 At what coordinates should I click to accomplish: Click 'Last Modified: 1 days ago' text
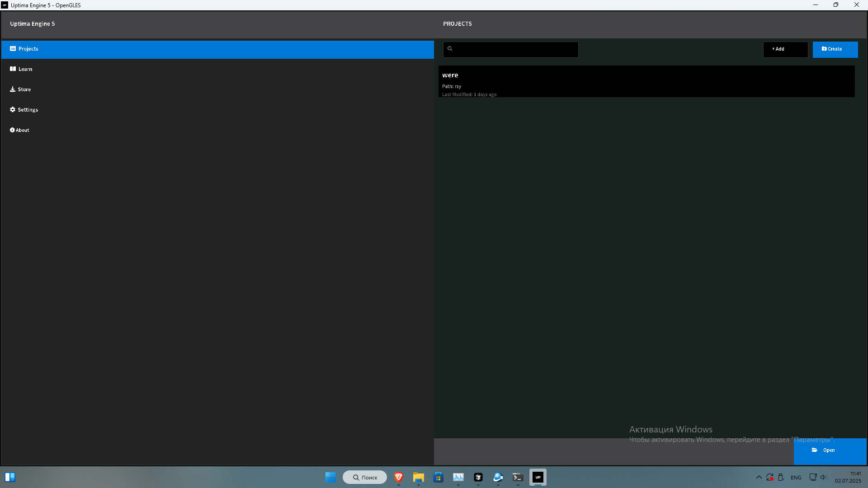[469, 94]
